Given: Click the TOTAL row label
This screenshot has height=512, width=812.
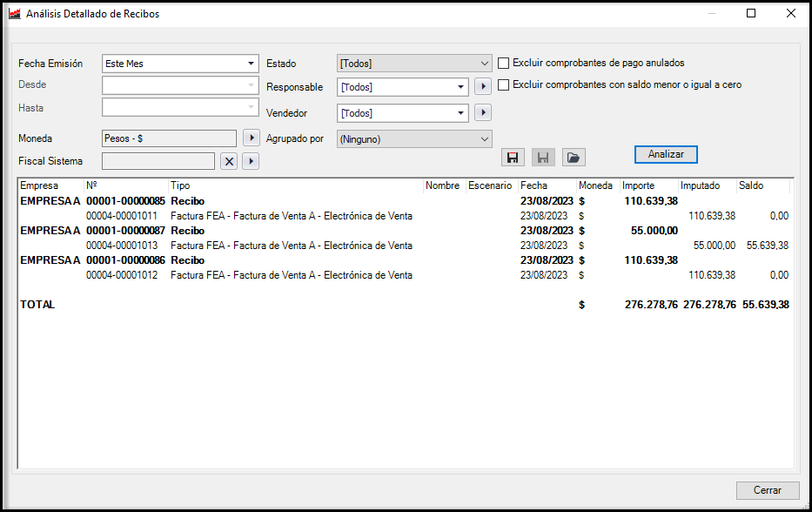Looking at the screenshot, I should pyautogui.click(x=37, y=305).
